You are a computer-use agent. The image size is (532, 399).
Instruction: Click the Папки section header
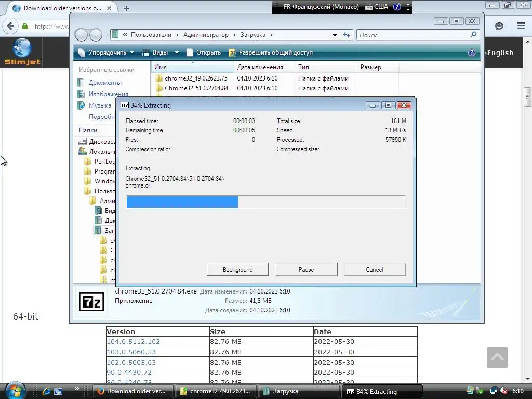[x=88, y=130]
